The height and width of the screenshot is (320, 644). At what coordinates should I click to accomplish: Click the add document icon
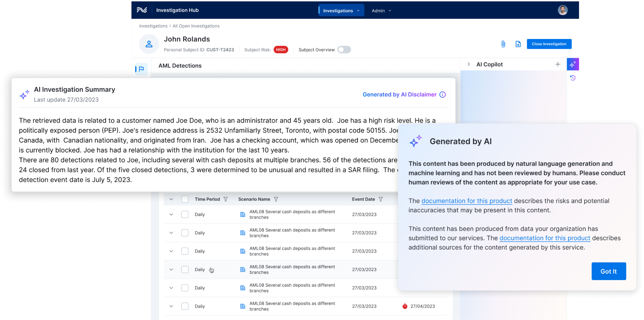coord(518,44)
